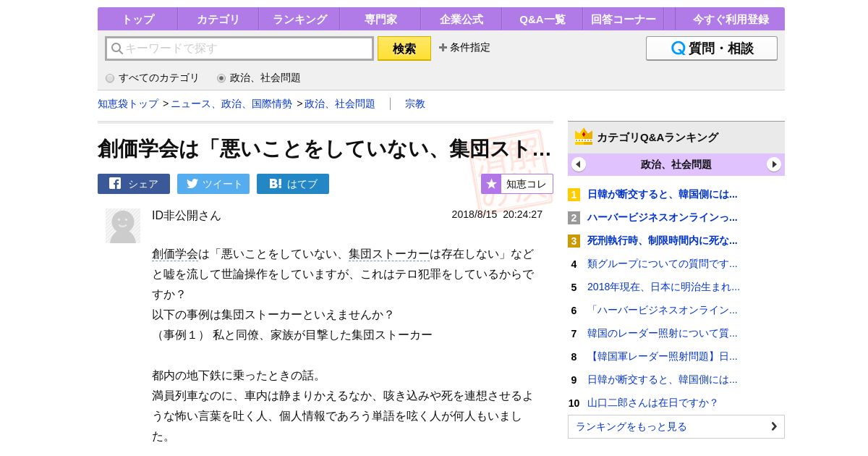The height and width of the screenshot is (456, 868).
Task: Open the Q&A一覧 tab
Action: [x=542, y=20]
